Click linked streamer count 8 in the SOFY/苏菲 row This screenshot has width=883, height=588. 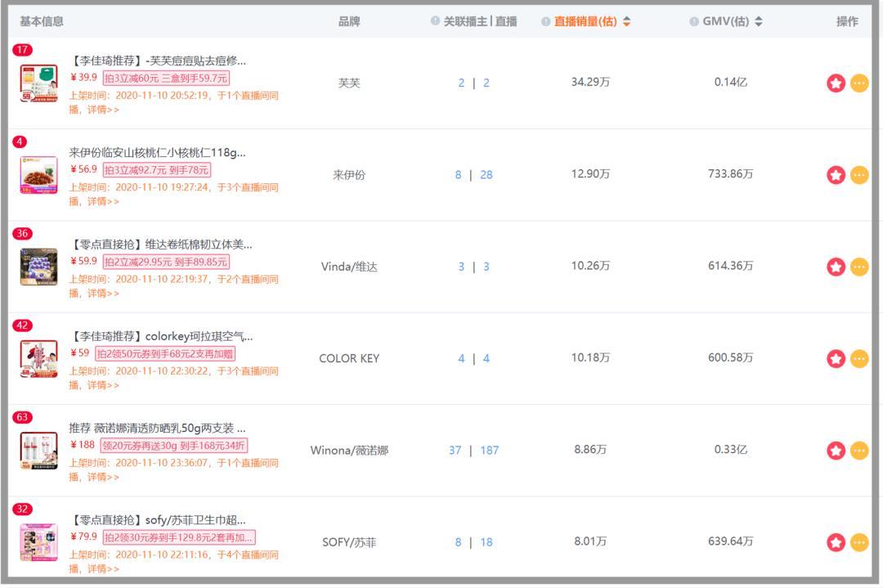pyautogui.click(x=459, y=542)
